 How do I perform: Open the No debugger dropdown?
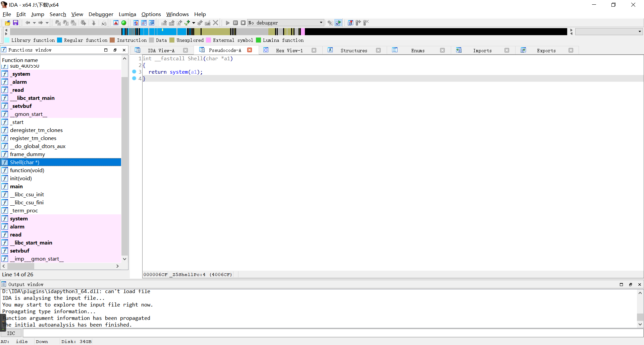[x=321, y=23]
